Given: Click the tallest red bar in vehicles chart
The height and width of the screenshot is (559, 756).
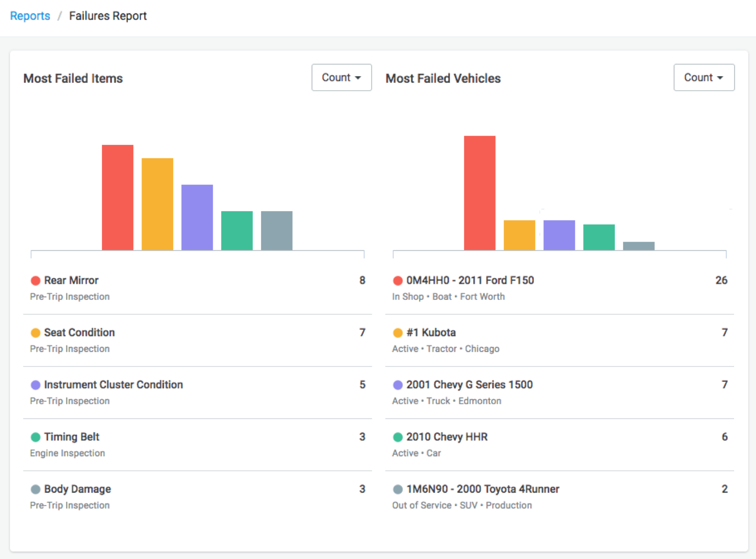Looking at the screenshot, I should click(479, 193).
